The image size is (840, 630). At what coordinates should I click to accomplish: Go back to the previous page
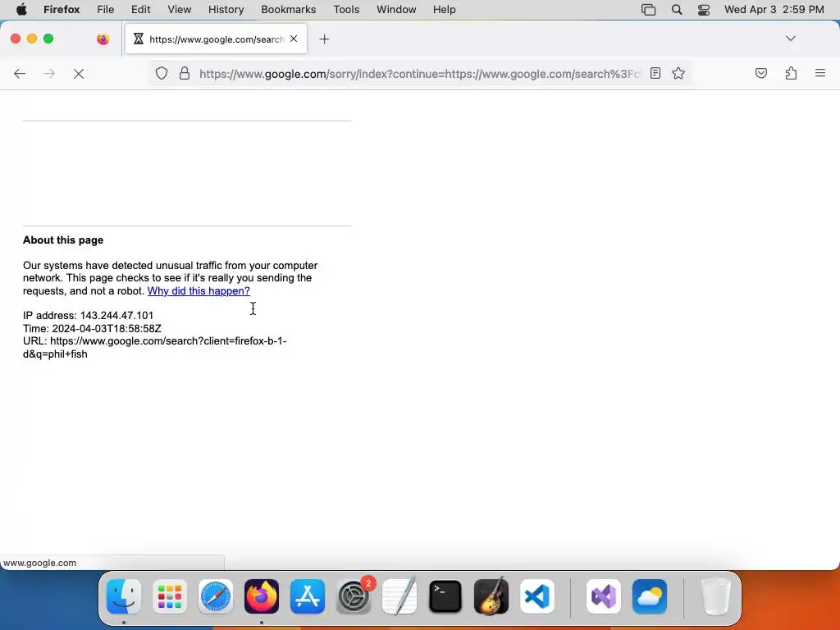click(x=20, y=74)
